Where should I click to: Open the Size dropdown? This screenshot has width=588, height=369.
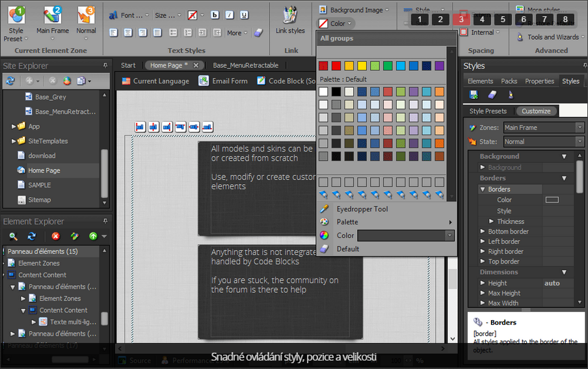click(168, 16)
